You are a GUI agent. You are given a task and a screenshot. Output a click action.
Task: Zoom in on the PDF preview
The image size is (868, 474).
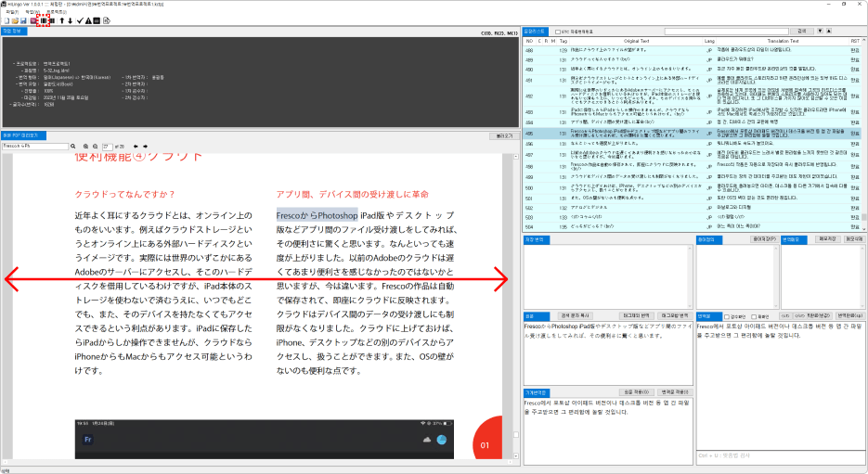click(85, 147)
